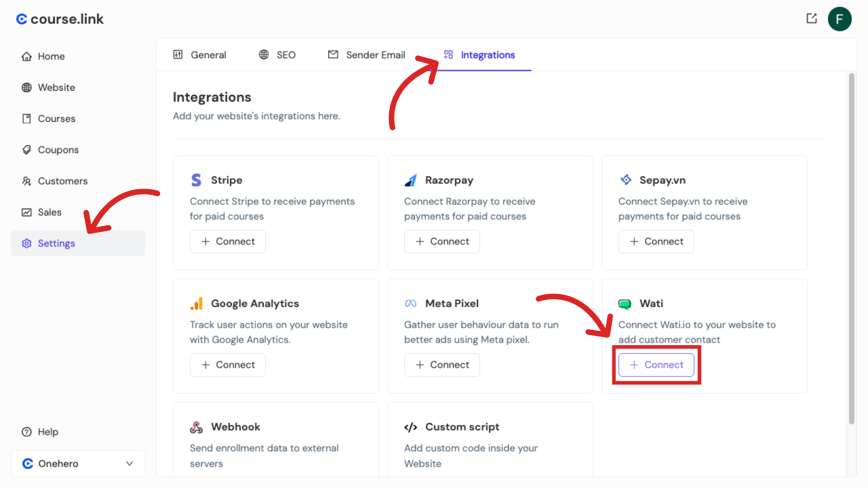
Task: Open Courses in sidebar
Action: click(x=56, y=119)
